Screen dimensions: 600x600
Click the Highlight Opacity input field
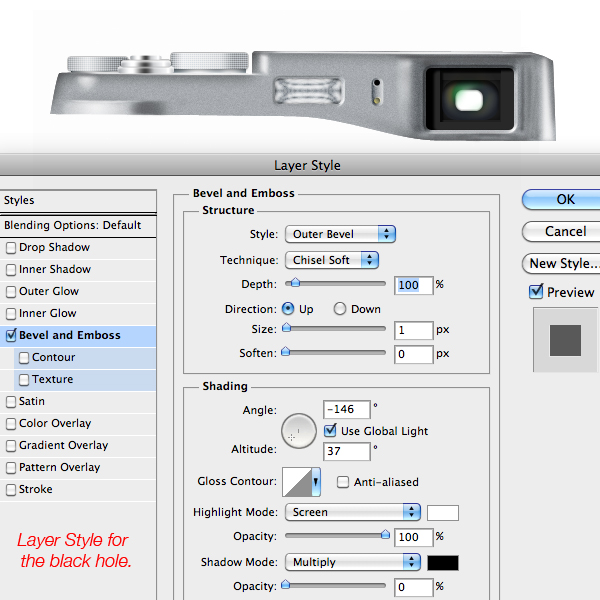[414, 538]
